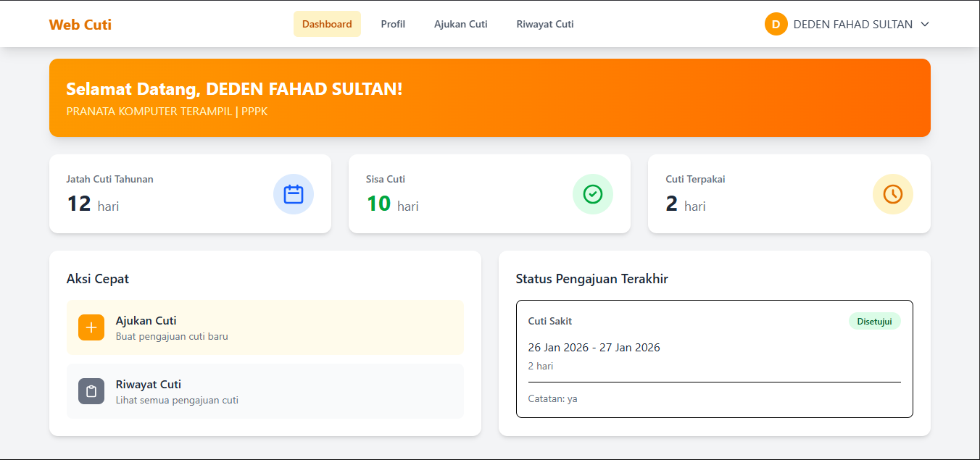Image resolution: width=980 pixels, height=460 pixels.
Task: Click the orange clock icon in Cuti Terpakai
Action: [x=892, y=194]
